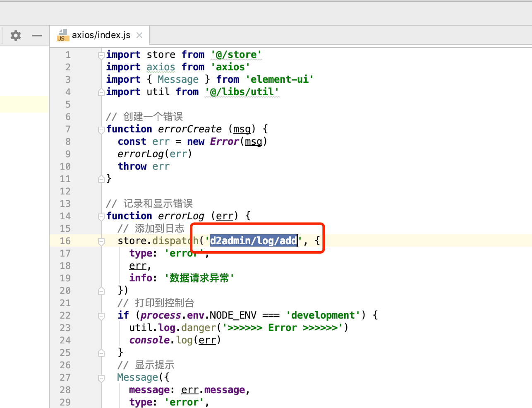Collapse the development if-block at line 22

pyautogui.click(x=101, y=315)
